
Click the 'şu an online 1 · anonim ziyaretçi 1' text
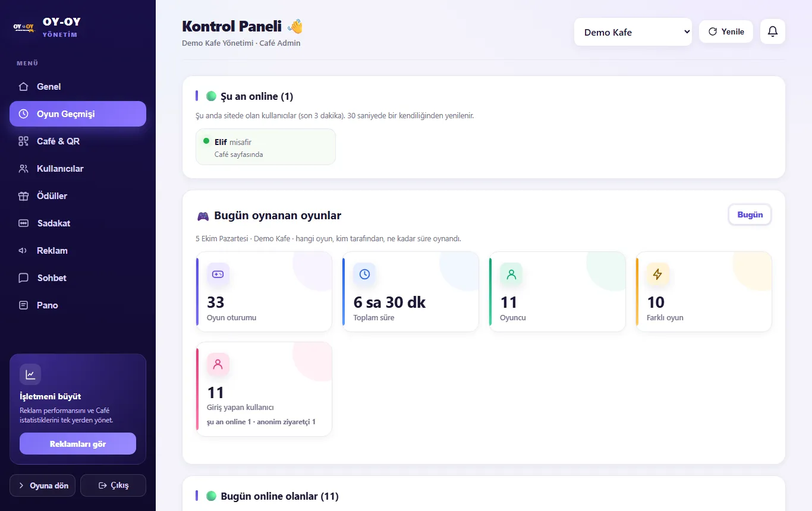[261, 422]
